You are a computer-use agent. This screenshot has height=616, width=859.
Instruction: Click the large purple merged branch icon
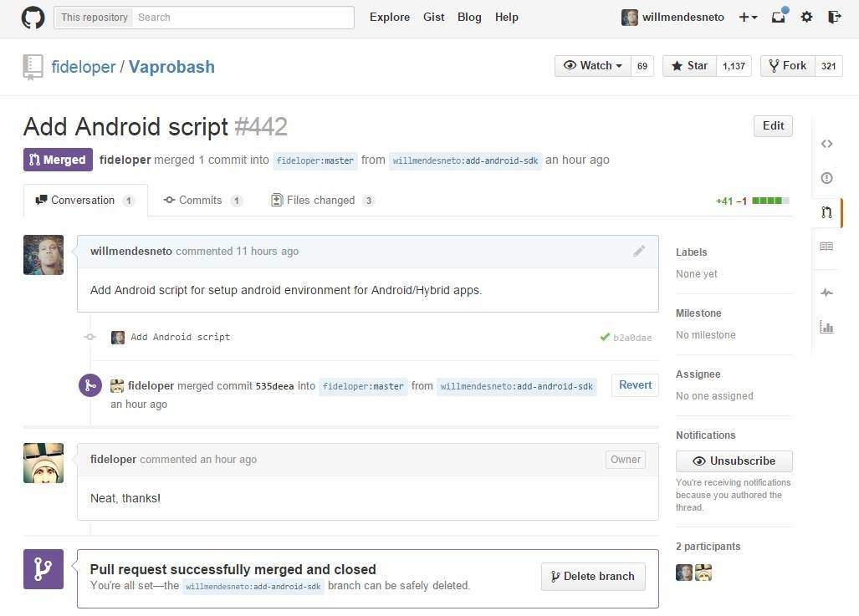click(43, 569)
